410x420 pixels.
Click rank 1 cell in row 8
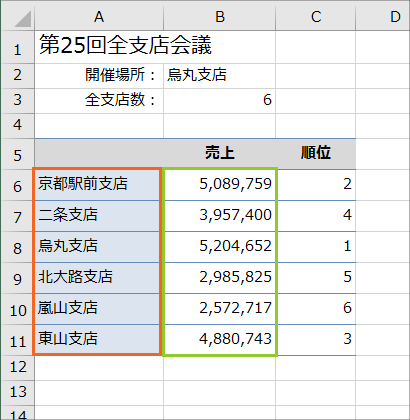point(316,247)
